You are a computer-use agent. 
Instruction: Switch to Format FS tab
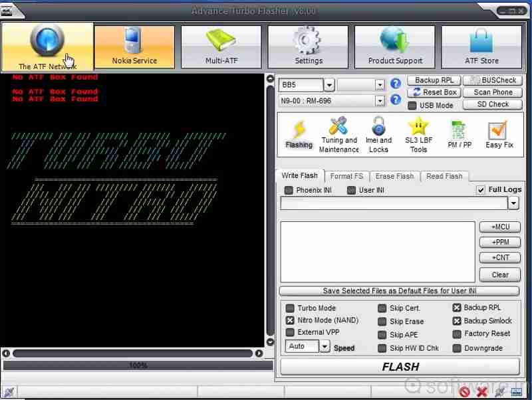pyautogui.click(x=346, y=176)
